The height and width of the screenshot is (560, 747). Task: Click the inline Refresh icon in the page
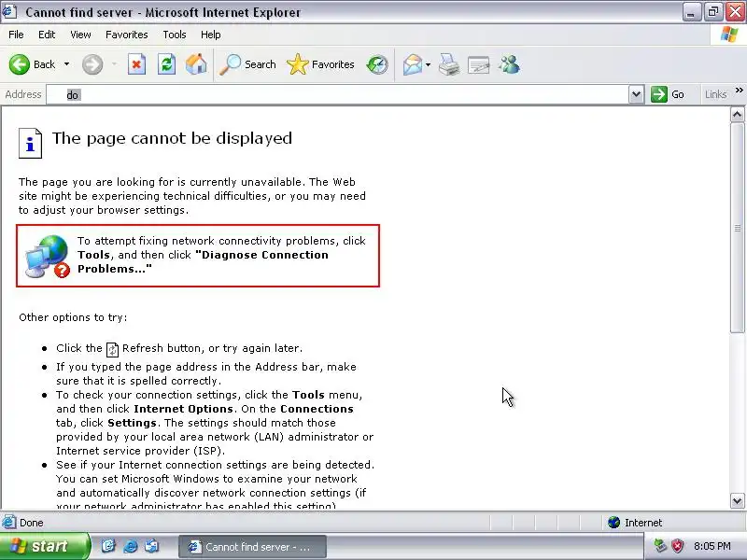(x=112, y=349)
